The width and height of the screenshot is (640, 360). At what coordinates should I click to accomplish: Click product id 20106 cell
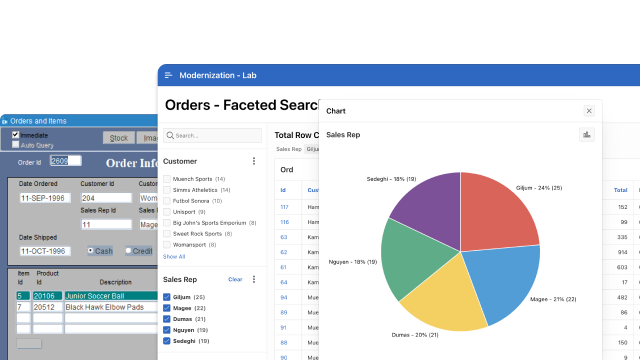48,296
